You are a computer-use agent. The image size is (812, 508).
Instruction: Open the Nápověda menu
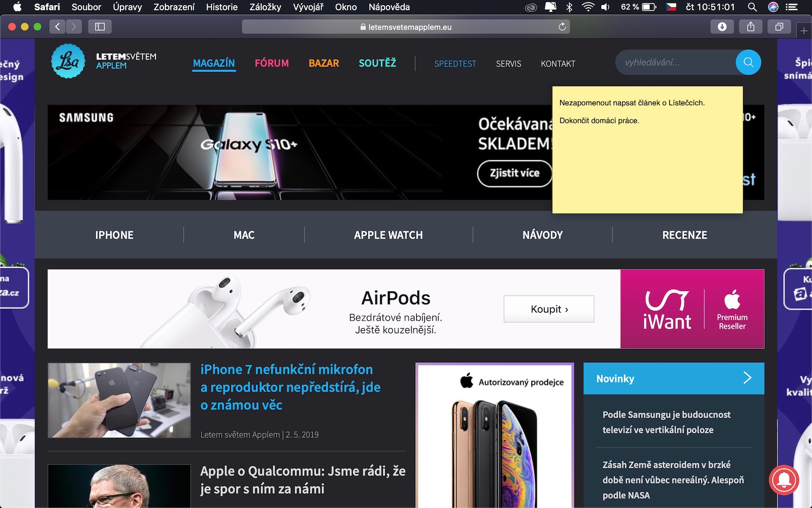389,7
